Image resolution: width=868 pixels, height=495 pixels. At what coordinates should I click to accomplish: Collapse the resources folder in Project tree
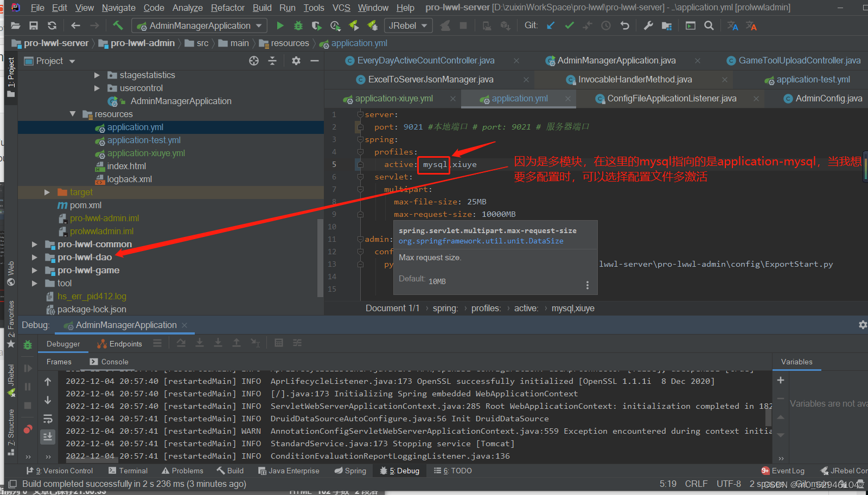point(73,114)
